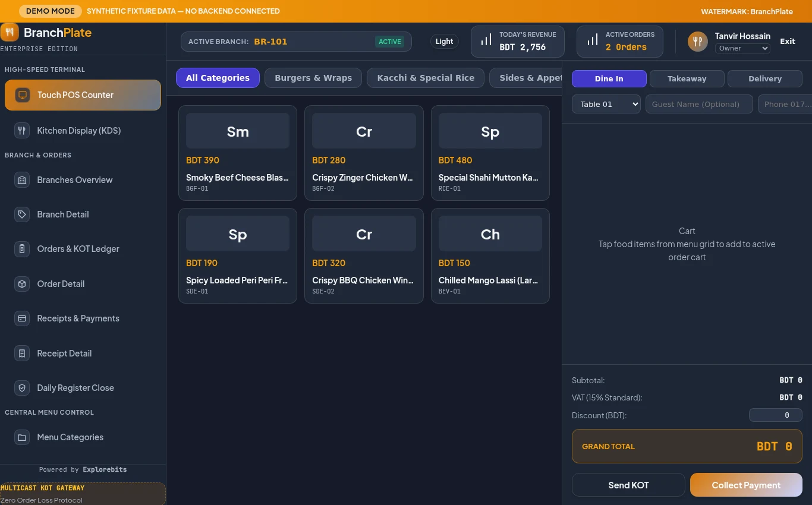Click the Menu Categories folder icon
Screen dimensions: 812x505
point(22,437)
